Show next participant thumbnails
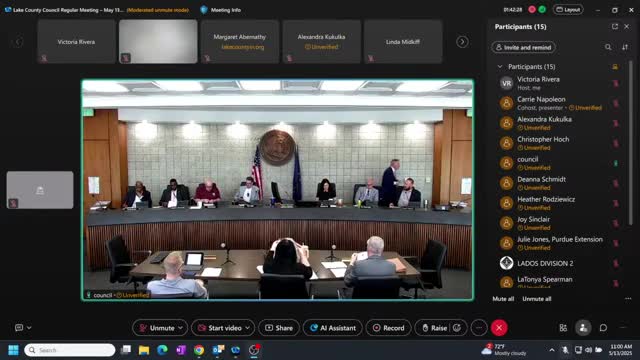The height and width of the screenshot is (360, 640). [x=462, y=42]
